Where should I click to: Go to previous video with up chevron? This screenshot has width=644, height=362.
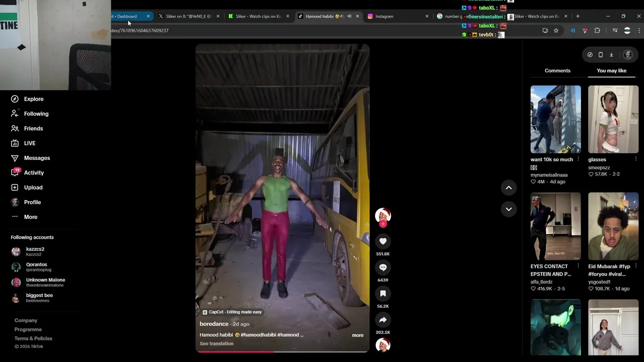pyautogui.click(x=509, y=188)
